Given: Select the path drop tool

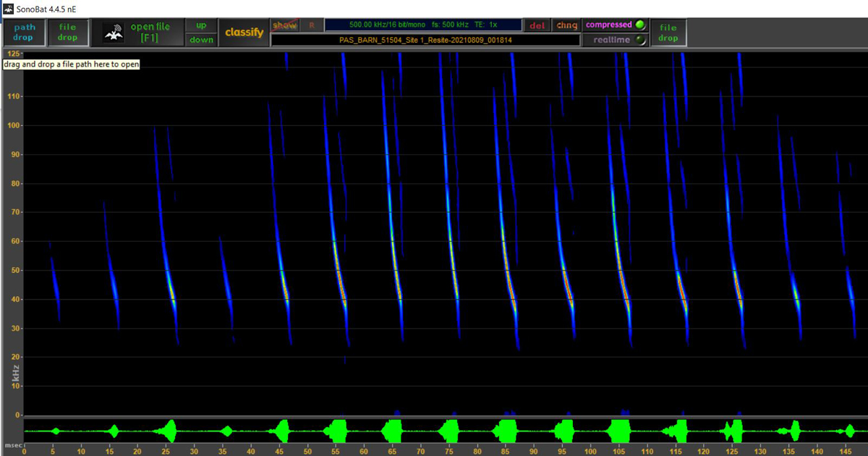Looking at the screenshot, I should point(24,32).
